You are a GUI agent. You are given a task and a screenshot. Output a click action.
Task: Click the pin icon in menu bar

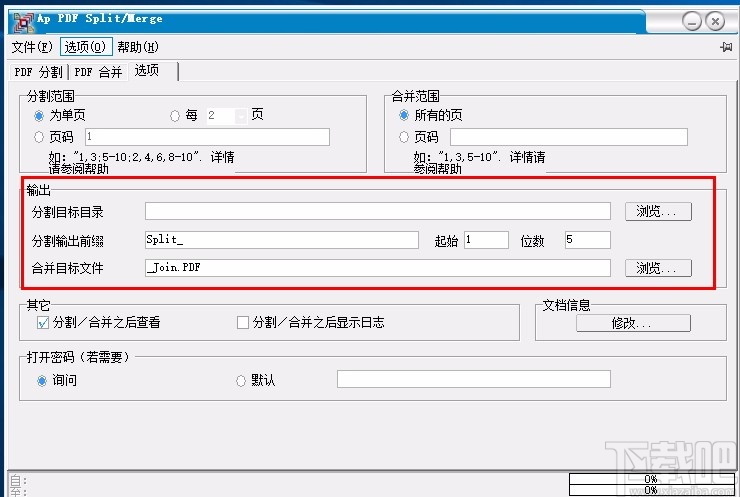(x=726, y=47)
